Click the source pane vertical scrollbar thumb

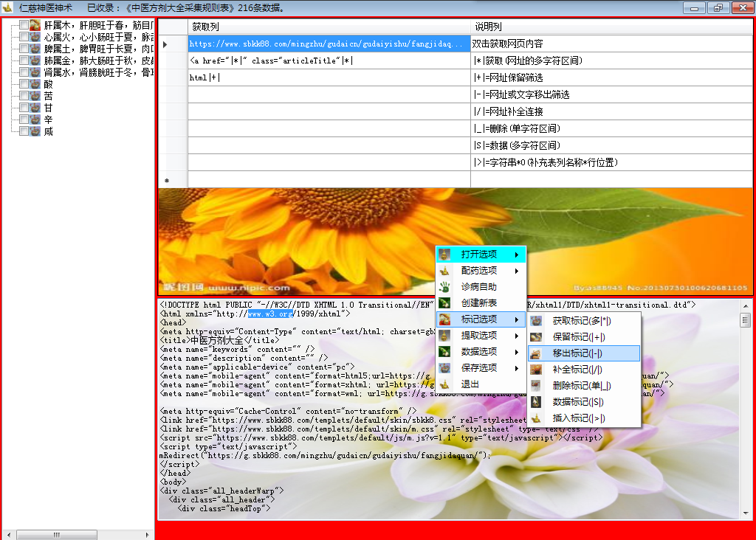click(746, 320)
